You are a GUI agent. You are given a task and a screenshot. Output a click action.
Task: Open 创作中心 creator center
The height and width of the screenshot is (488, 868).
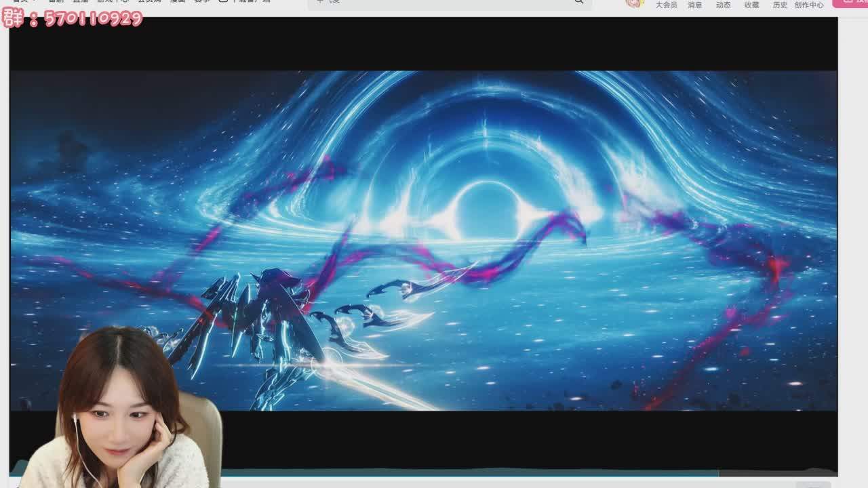(810, 5)
